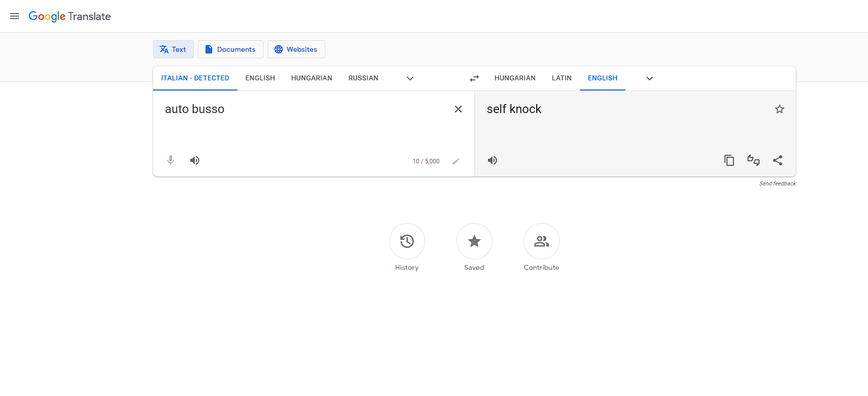868x396 pixels.
Task: Expand the target language list
Action: pos(649,78)
